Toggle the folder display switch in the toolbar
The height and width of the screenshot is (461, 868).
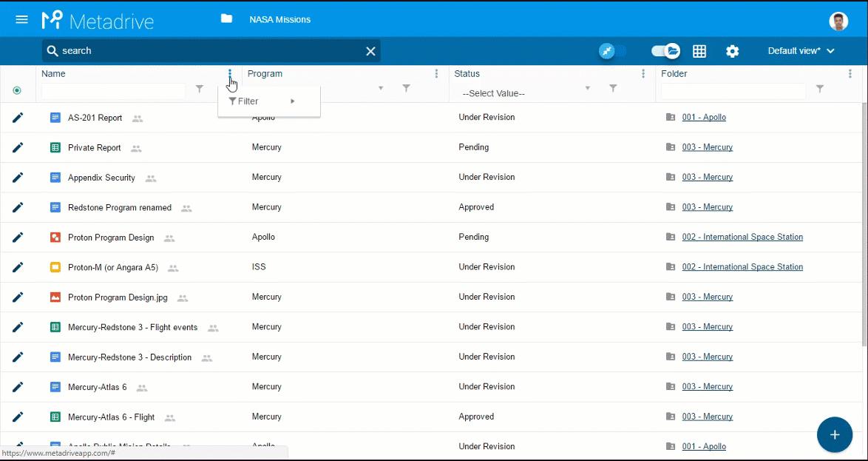click(664, 51)
